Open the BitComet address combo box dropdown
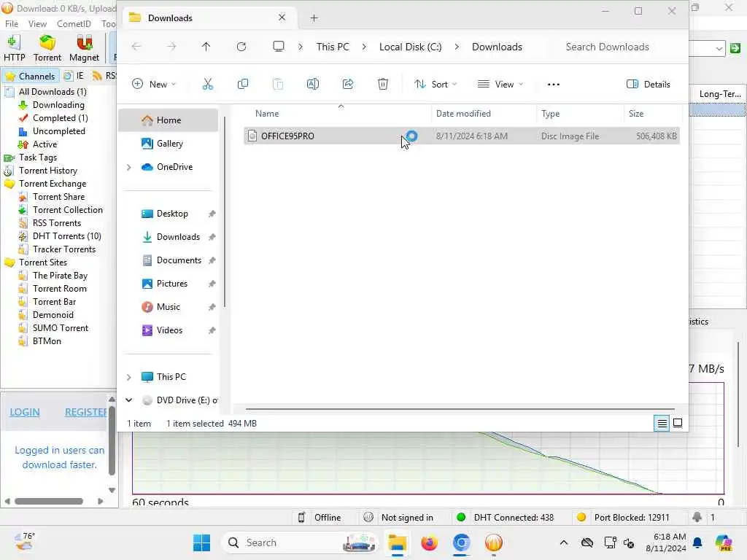 [x=719, y=48]
